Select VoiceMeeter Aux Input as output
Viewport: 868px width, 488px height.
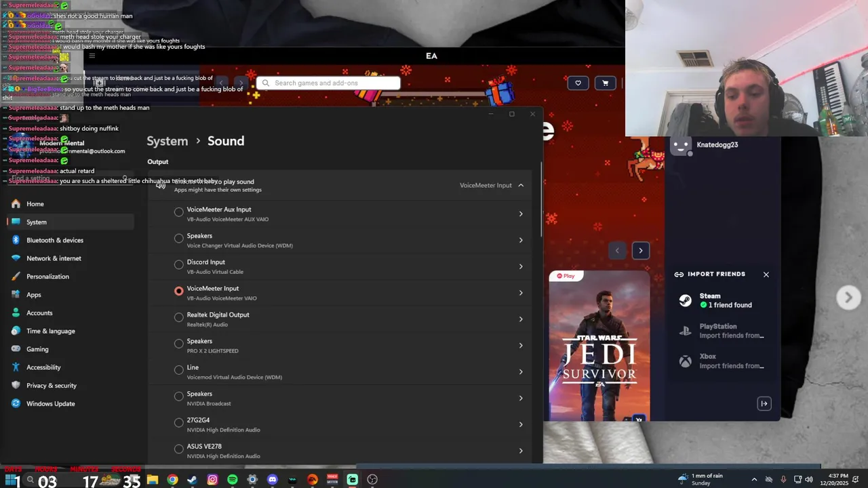[179, 212]
